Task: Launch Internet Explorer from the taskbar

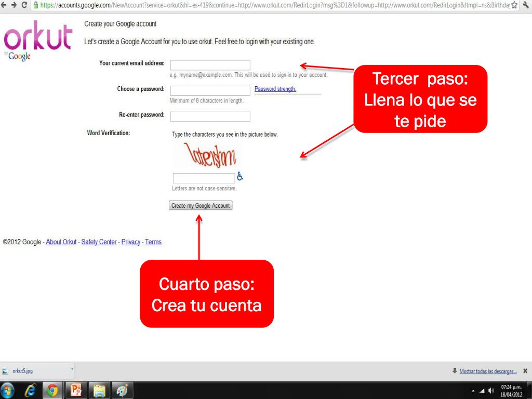Action: pos(30,391)
